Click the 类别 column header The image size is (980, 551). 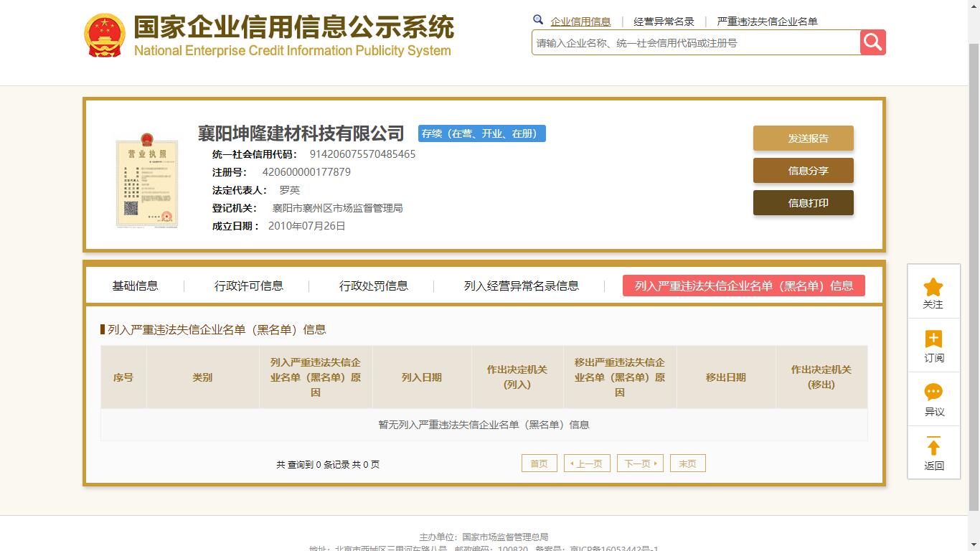[202, 377]
